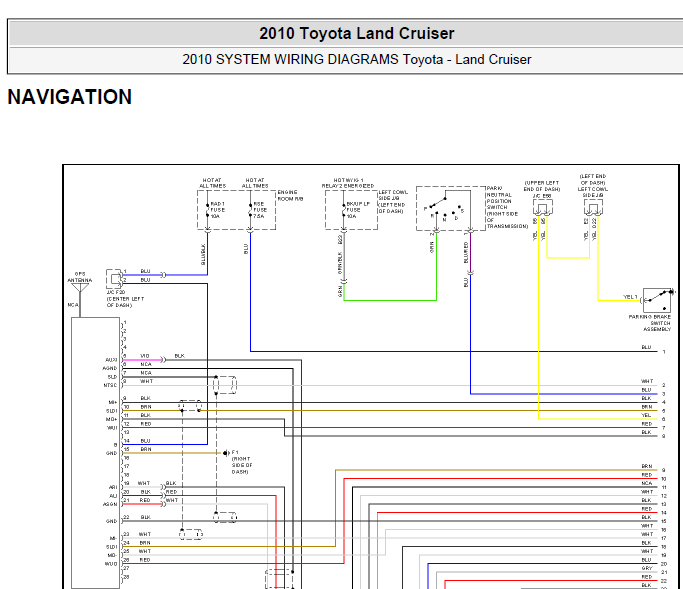Select the RAD1 fuse 10A symbol
This screenshot has height=589, width=683.
(208, 210)
